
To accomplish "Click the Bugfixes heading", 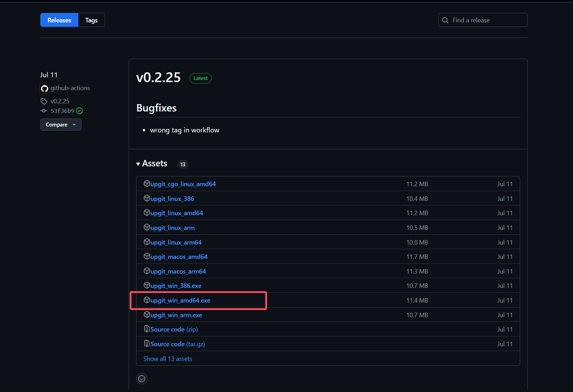I will [156, 108].
